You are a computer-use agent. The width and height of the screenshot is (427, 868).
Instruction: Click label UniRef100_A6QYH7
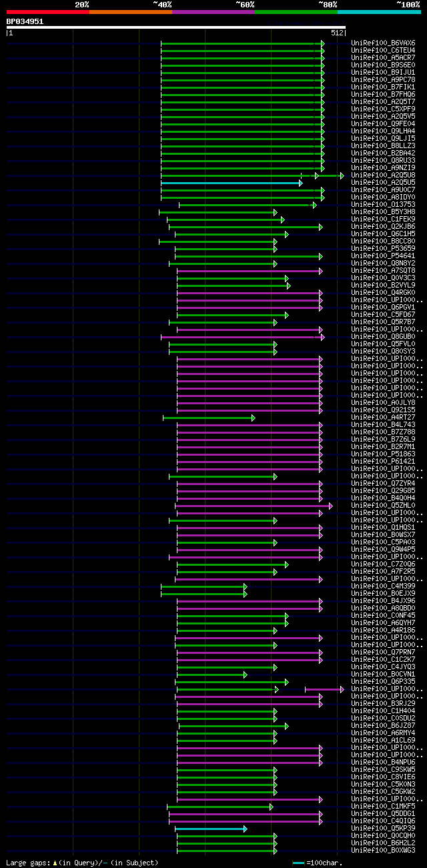pyautogui.click(x=383, y=623)
